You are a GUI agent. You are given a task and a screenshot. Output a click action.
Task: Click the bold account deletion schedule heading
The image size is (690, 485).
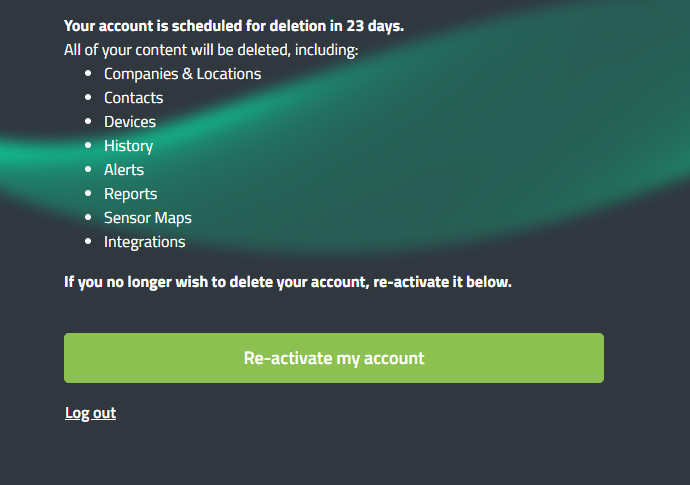(x=234, y=26)
